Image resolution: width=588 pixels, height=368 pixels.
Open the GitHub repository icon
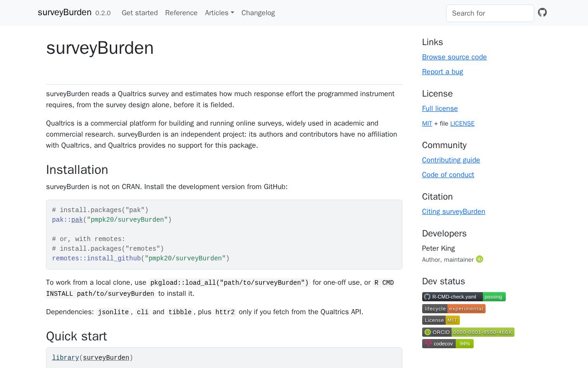pyautogui.click(x=543, y=12)
